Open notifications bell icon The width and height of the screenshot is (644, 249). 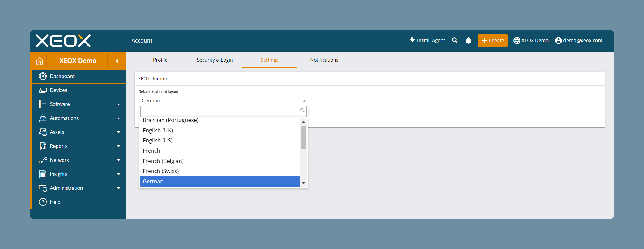pos(468,40)
